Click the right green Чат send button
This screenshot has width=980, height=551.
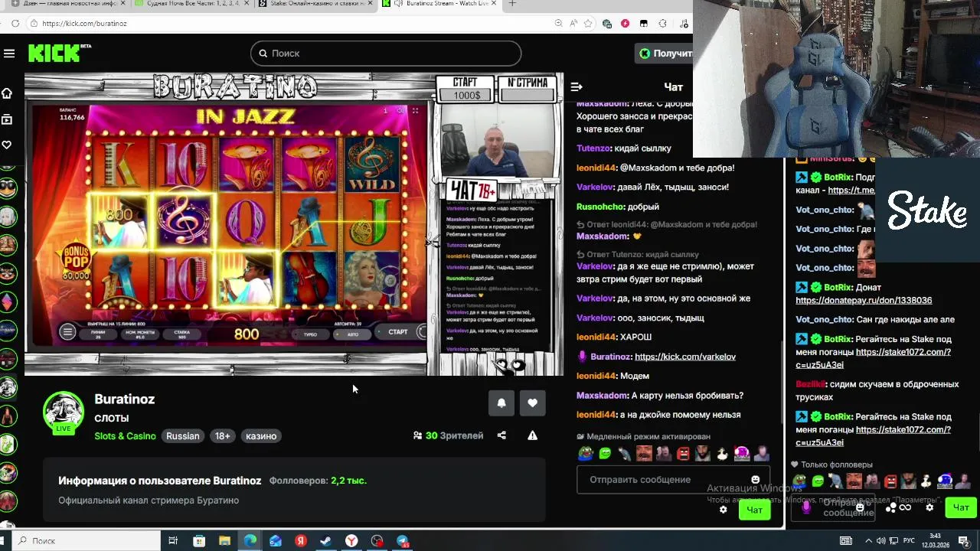(960, 507)
